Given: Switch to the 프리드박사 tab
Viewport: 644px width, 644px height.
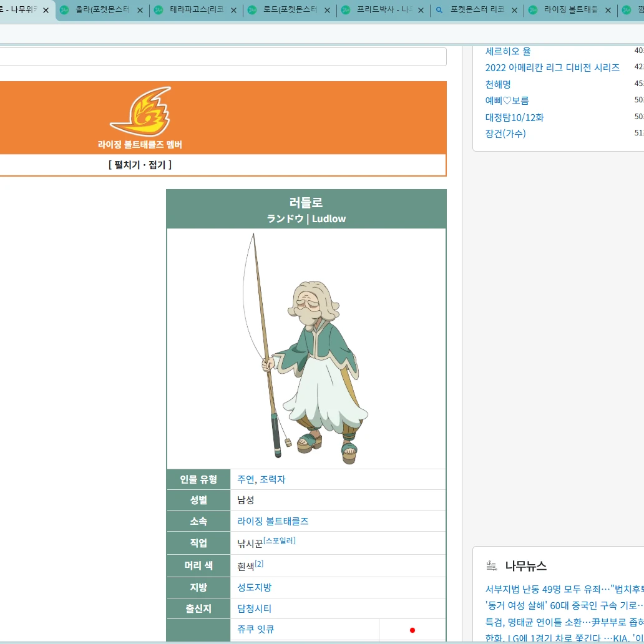Looking at the screenshot, I should [x=384, y=10].
